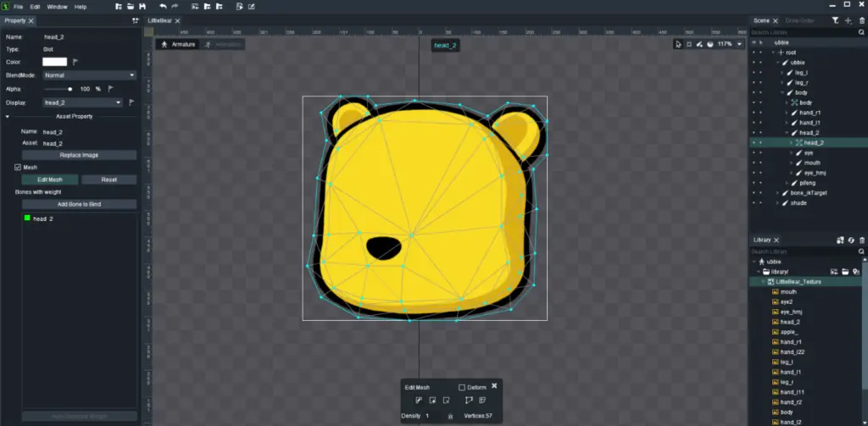Toggle visibility dot for shade row
The width and height of the screenshot is (868, 426).
coord(754,203)
